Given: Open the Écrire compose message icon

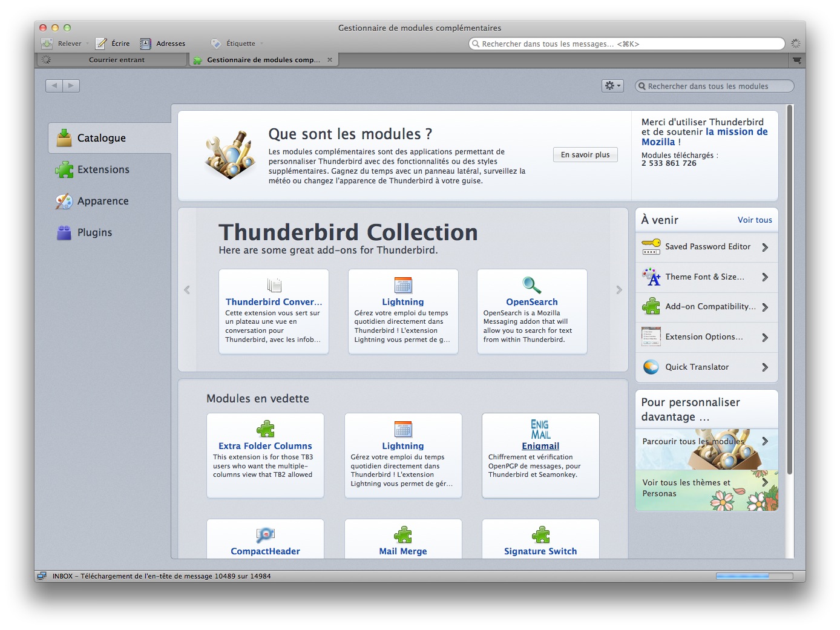Looking at the screenshot, I should 101,44.
